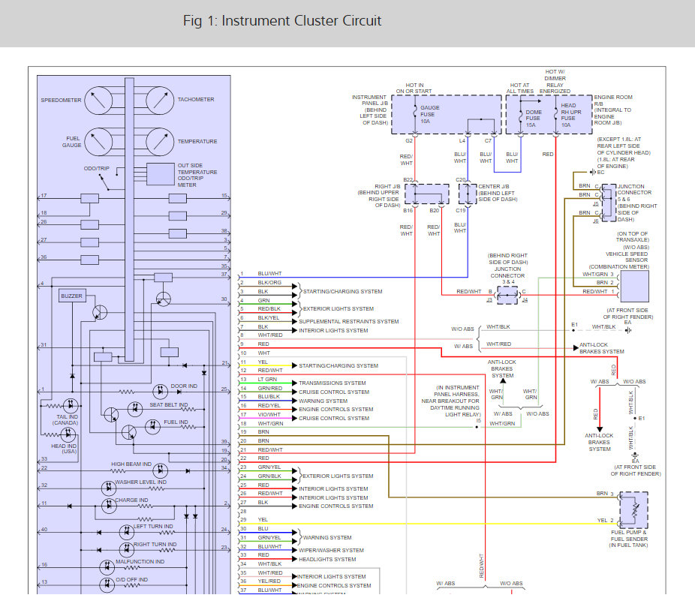Click the 'BLK/YEL' wire label on pin 6

(269, 317)
